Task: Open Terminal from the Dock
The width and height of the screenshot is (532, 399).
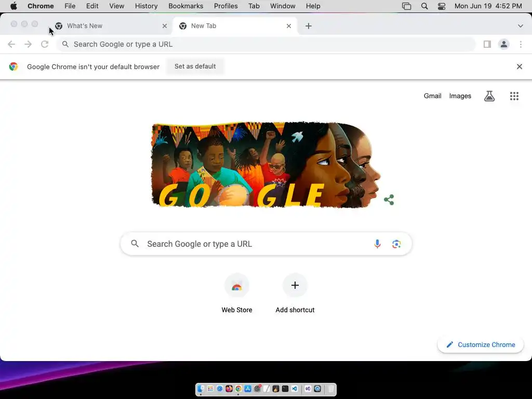Action: point(285,389)
